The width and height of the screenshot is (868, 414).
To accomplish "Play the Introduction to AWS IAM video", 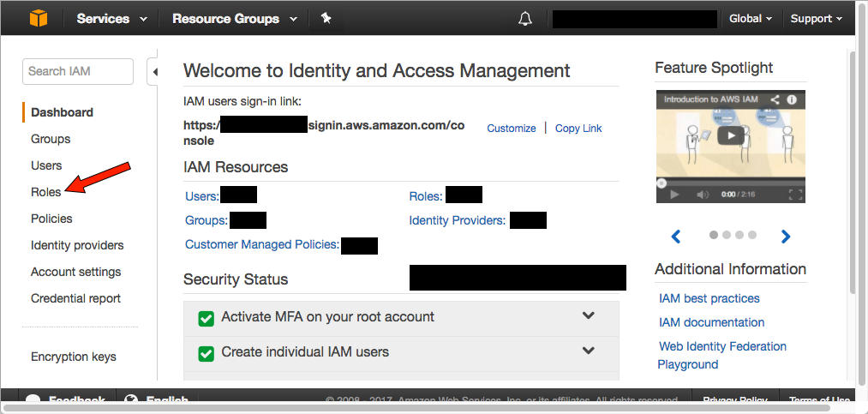I will (x=731, y=135).
